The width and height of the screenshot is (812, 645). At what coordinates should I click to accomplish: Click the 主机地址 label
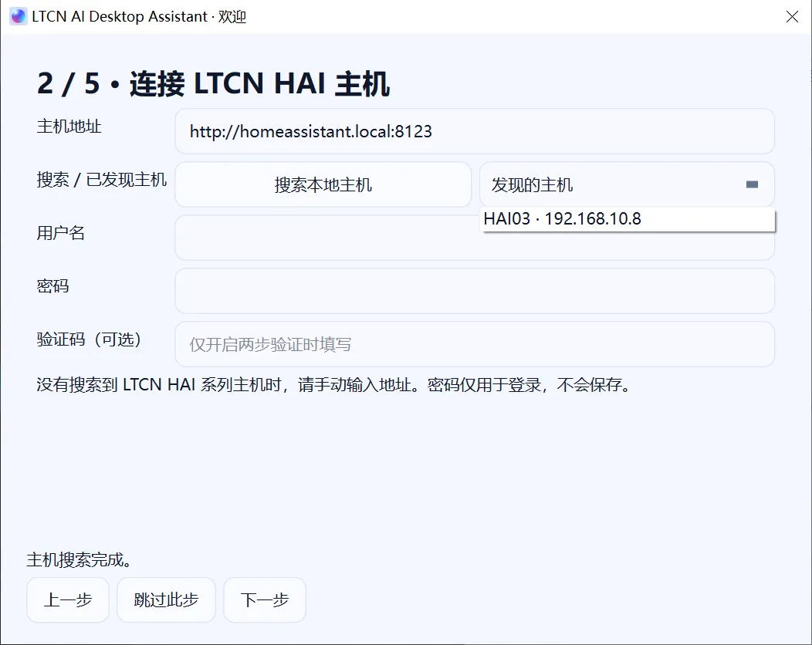click(69, 127)
